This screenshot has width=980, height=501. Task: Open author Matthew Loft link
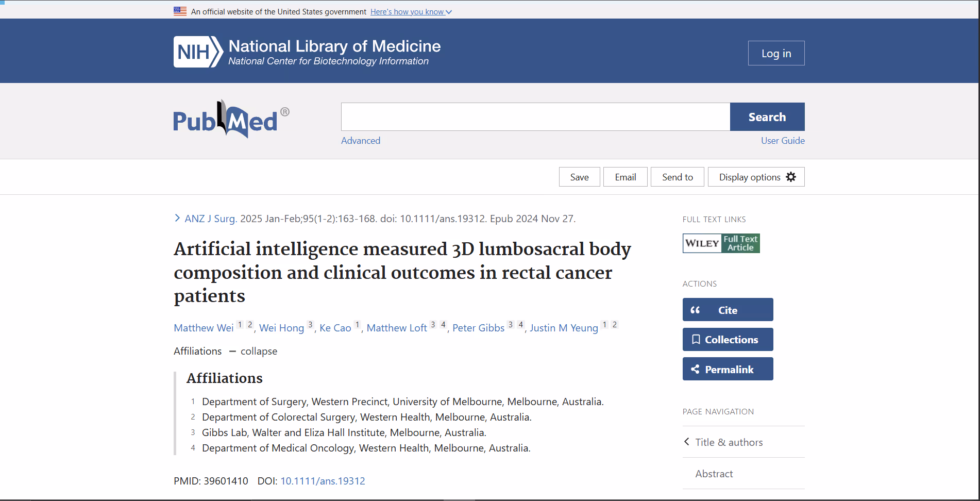(x=397, y=328)
